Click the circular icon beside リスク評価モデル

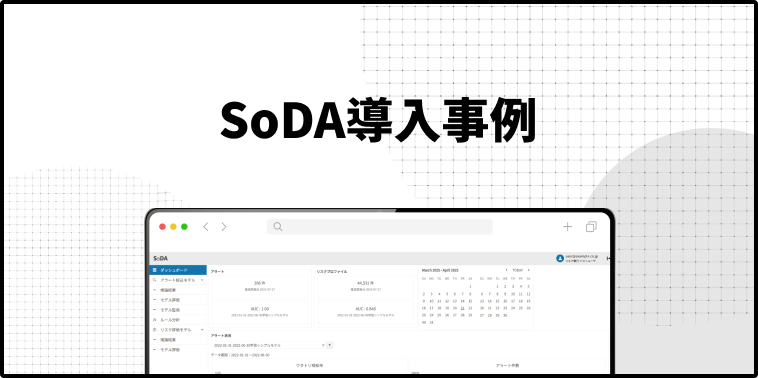point(154,330)
